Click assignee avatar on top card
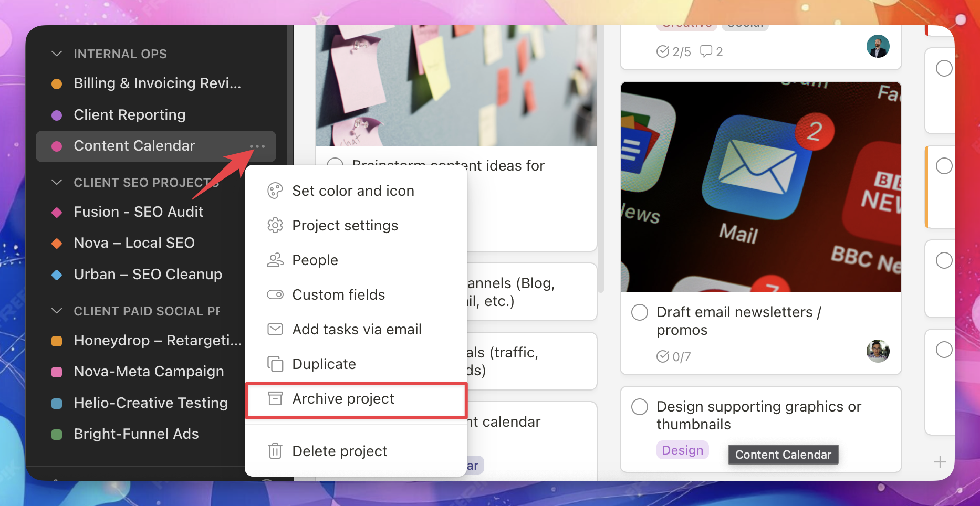This screenshot has width=980, height=506. tap(878, 46)
